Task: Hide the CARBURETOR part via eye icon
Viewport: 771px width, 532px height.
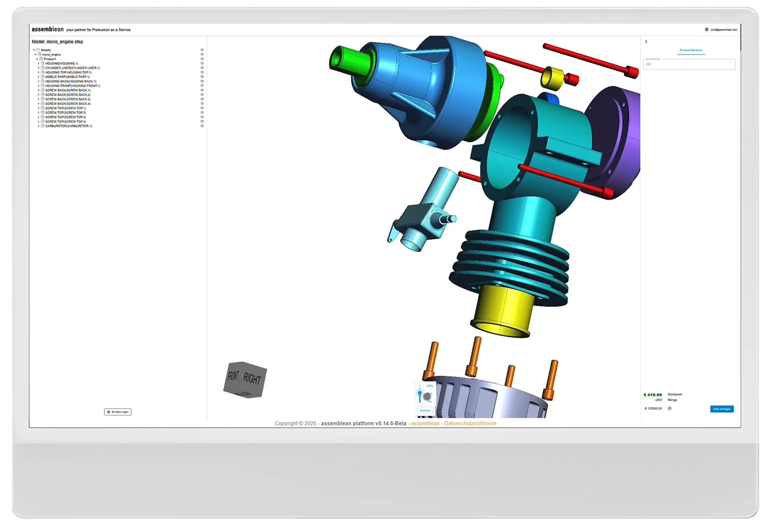Action: tap(202, 126)
